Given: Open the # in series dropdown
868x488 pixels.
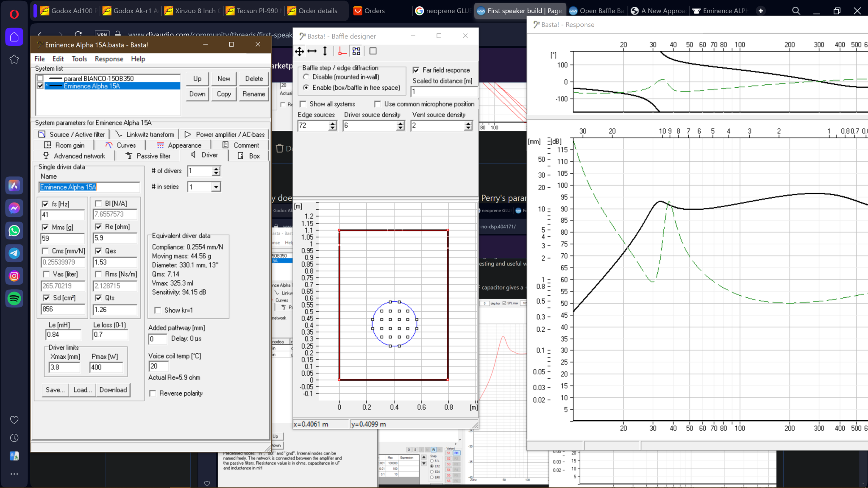Looking at the screenshot, I should [216, 187].
